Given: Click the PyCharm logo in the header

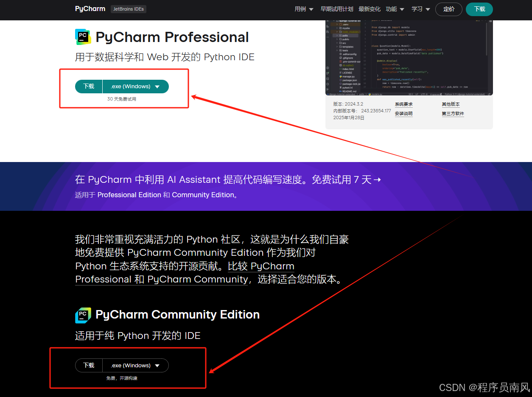Looking at the screenshot, I should 90,9.
